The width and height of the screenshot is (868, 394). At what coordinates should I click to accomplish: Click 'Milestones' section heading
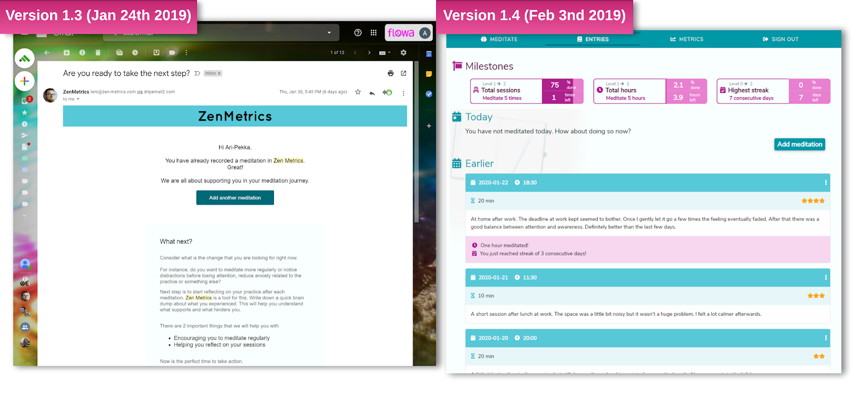click(x=489, y=66)
